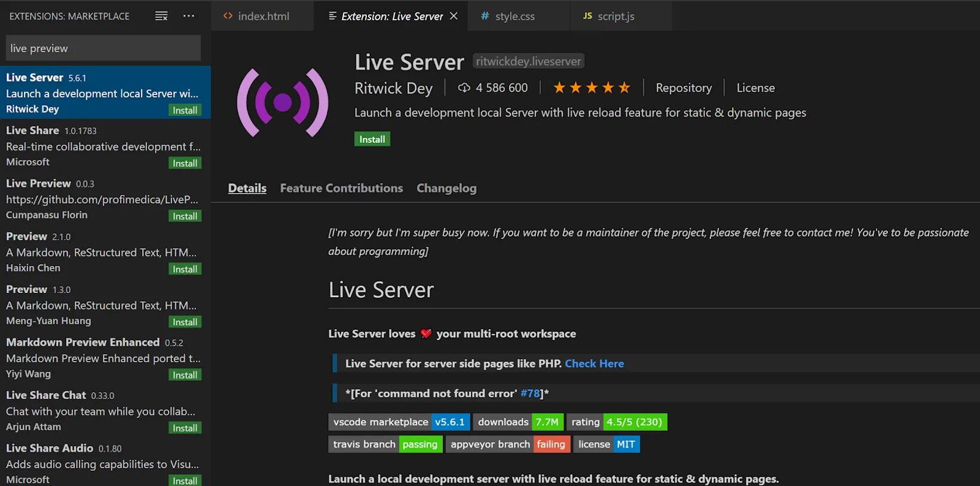Select Live Share in the extension list
Screen dimensions: 980x486
[105, 146]
